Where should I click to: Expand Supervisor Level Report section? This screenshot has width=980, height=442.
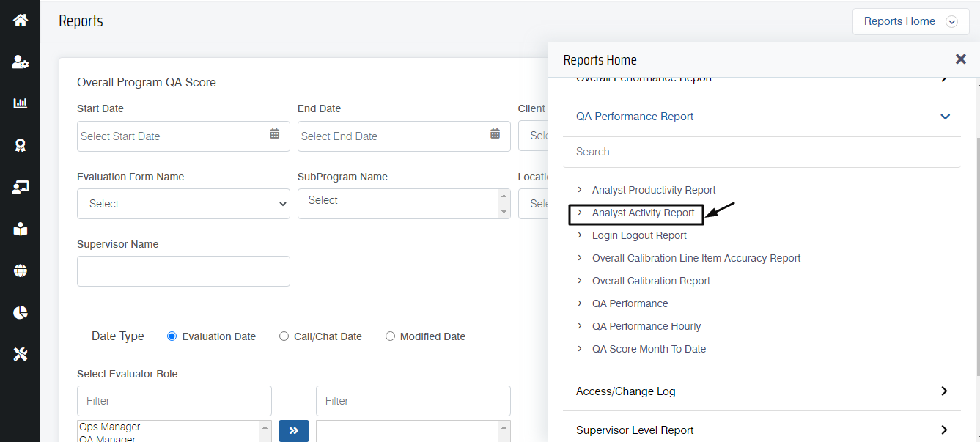[762, 430]
